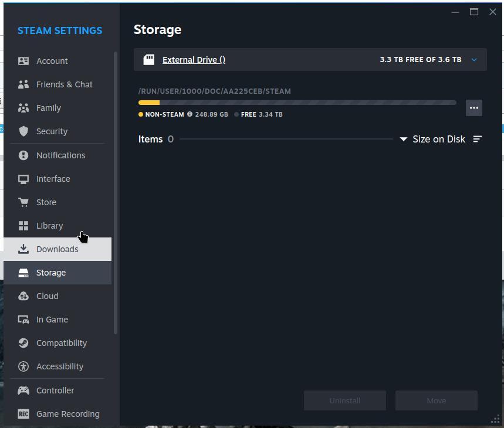Open the Account settings page
This screenshot has height=428, width=504.
point(57,61)
